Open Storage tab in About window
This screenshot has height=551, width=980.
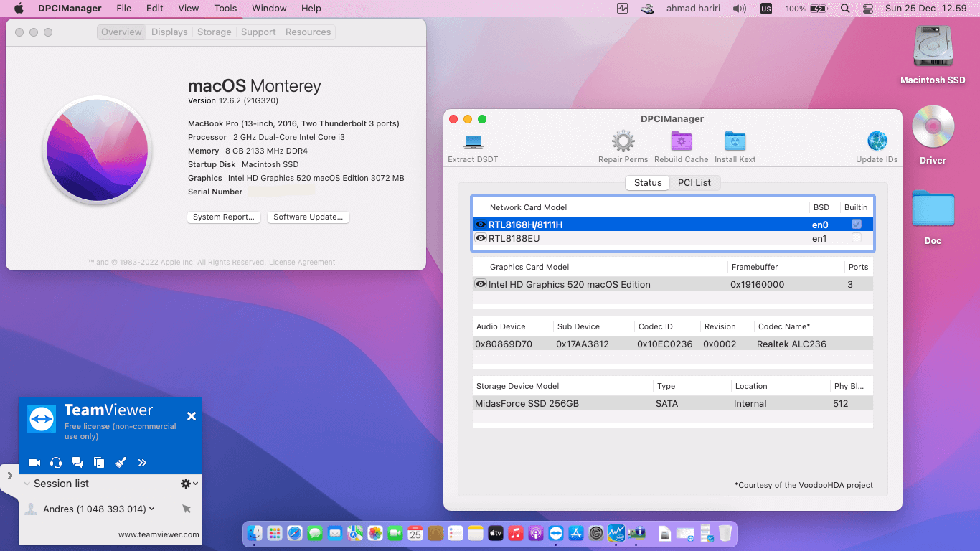pyautogui.click(x=214, y=32)
